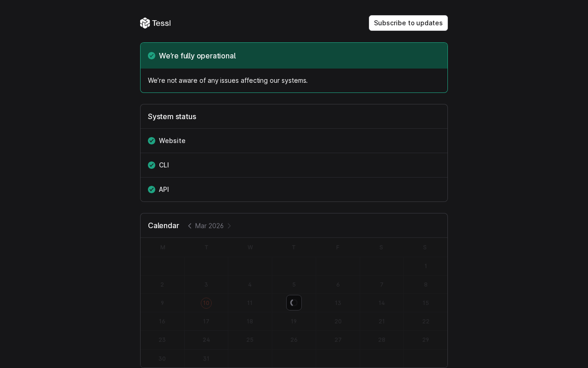This screenshot has height=368, width=588.
Task: Select March 31 on the calendar
Action: click(x=206, y=359)
